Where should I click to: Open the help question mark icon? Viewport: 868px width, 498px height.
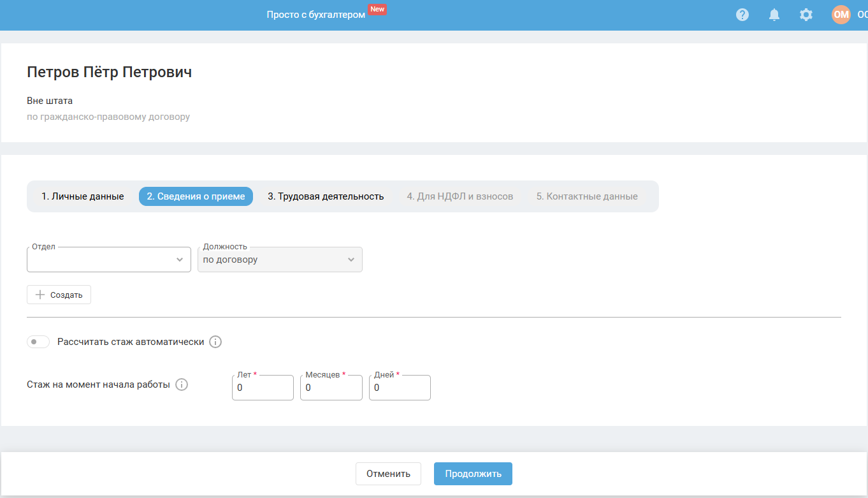742,15
